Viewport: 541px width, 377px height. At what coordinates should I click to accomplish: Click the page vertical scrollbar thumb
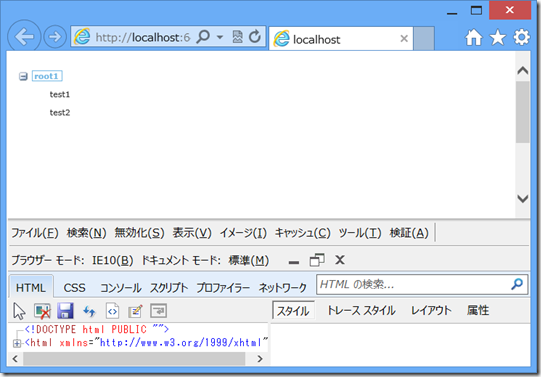tap(523, 112)
